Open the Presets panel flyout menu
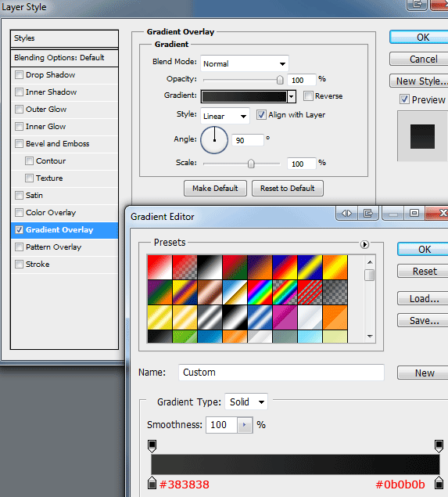The image size is (448, 497). pyautogui.click(x=364, y=244)
